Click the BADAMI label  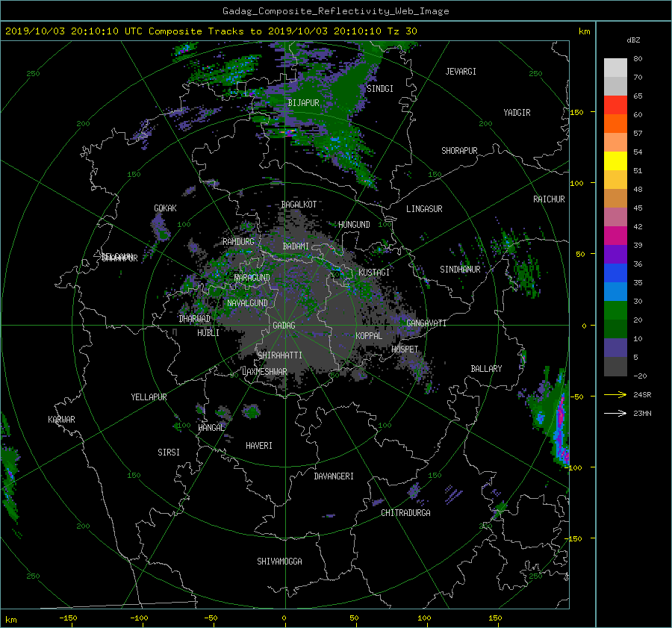(296, 246)
